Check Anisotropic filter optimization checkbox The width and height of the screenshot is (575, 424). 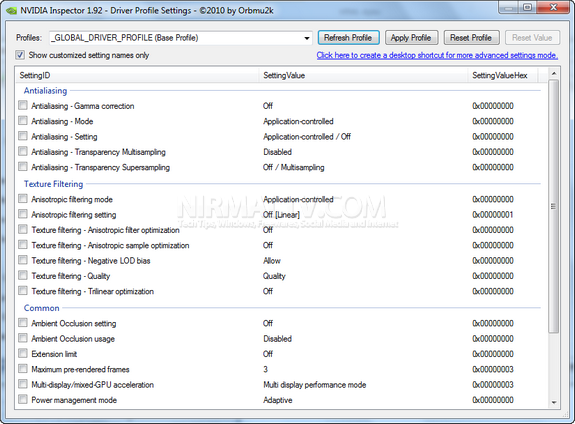23,229
